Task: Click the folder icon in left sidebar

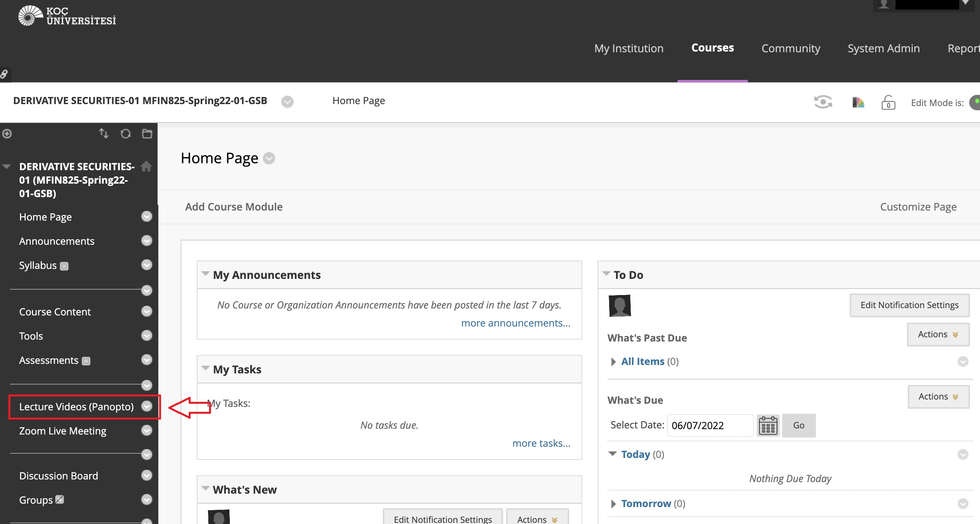Action: (x=148, y=134)
